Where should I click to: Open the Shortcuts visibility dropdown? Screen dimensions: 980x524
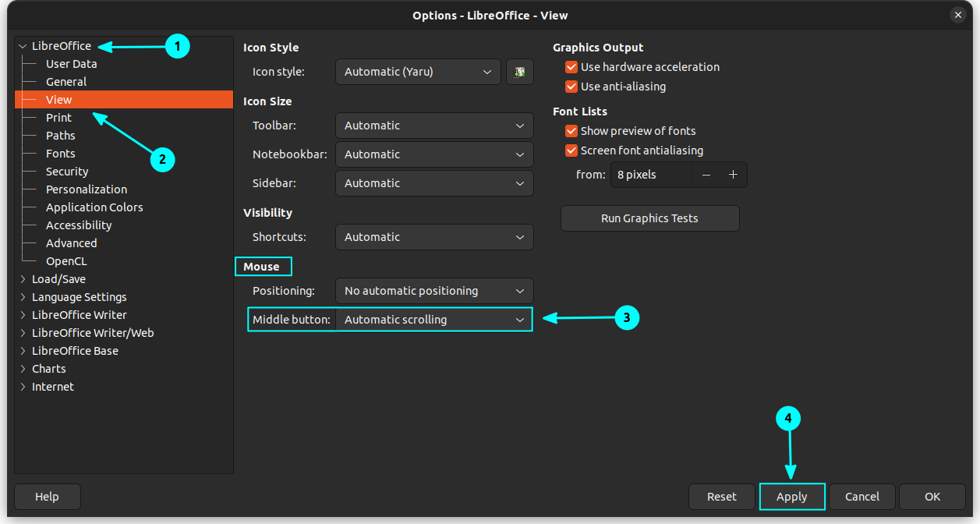[434, 237]
